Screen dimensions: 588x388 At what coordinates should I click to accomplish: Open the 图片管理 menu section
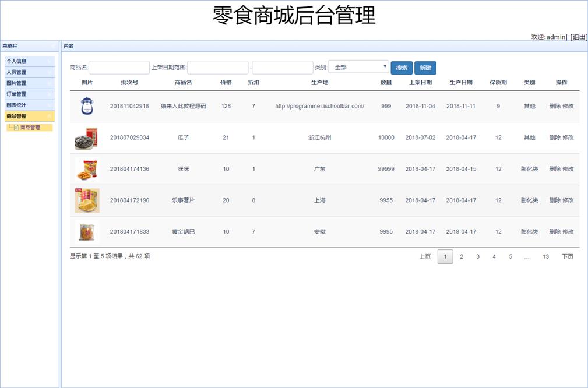click(29, 83)
